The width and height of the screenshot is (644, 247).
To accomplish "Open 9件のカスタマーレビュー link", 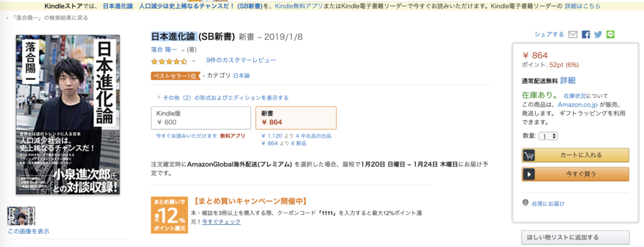I will click(241, 60).
